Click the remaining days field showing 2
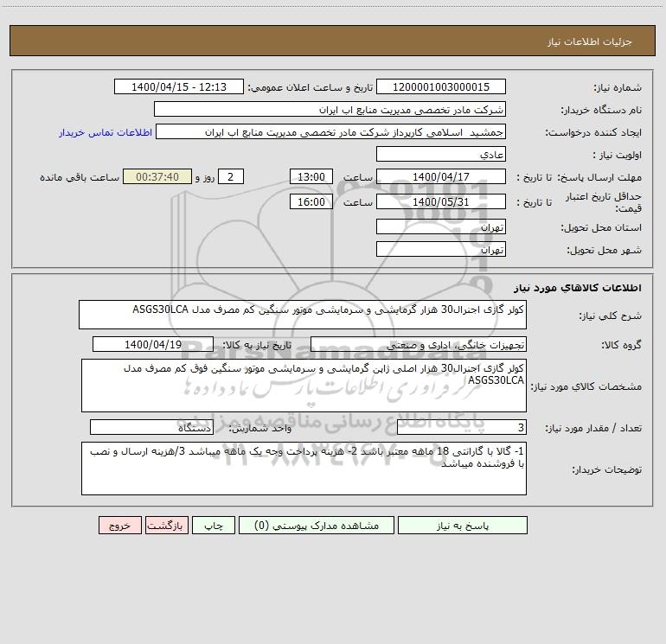The height and width of the screenshot is (644, 666). click(x=231, y=176)
